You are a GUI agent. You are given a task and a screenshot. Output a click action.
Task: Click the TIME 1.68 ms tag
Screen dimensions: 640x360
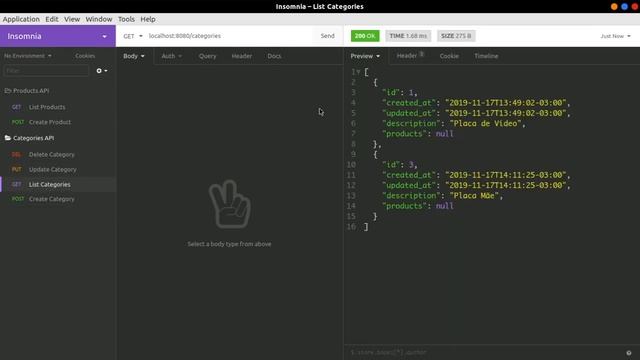[408, 36]
